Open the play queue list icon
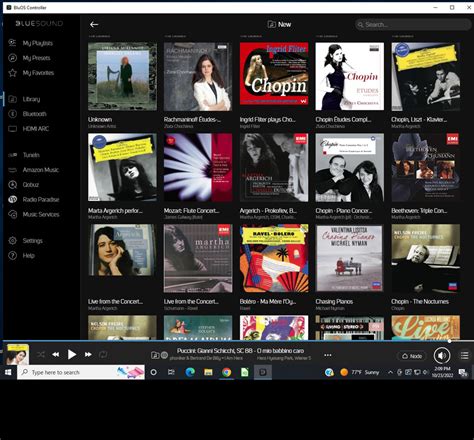 point(464,355)
